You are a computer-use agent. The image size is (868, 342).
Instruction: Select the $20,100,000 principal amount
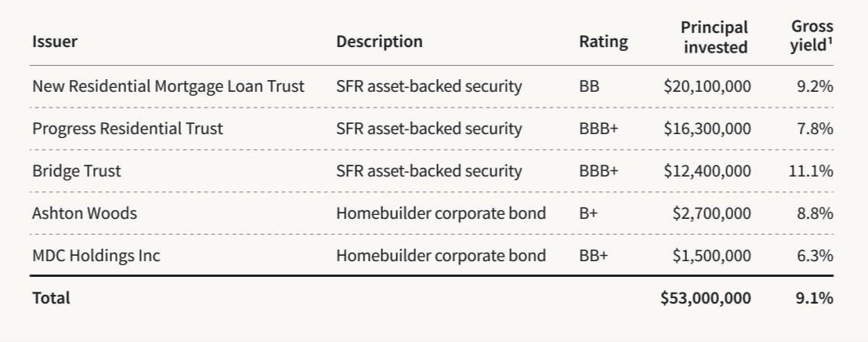pyautogui.click(x=707, y=86)
